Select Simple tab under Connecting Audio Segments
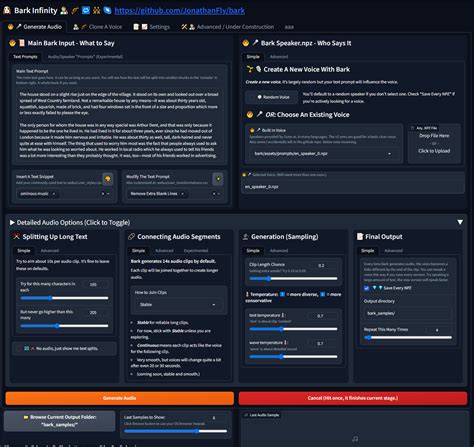Viewport: 474px width, 447px height. (138, 251)
